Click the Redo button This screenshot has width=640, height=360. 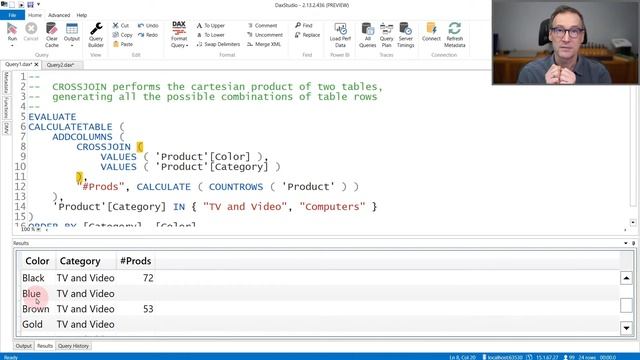(x=148, y=35)
